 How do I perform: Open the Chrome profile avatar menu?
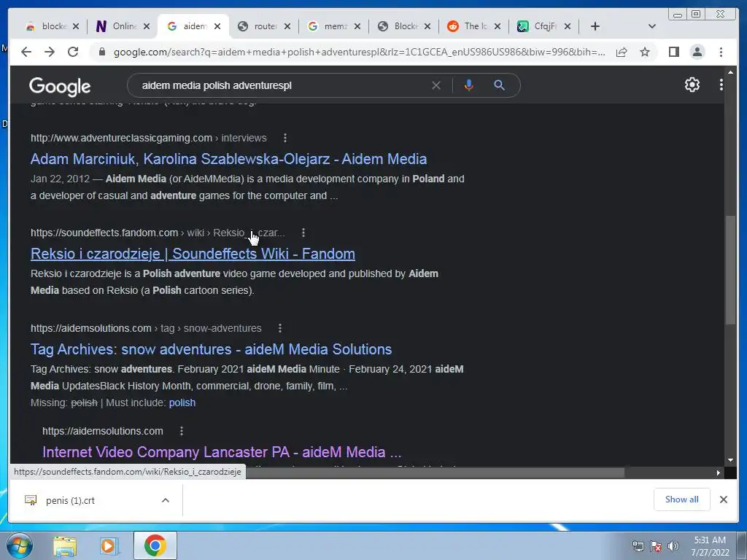(x=697, y=52)
